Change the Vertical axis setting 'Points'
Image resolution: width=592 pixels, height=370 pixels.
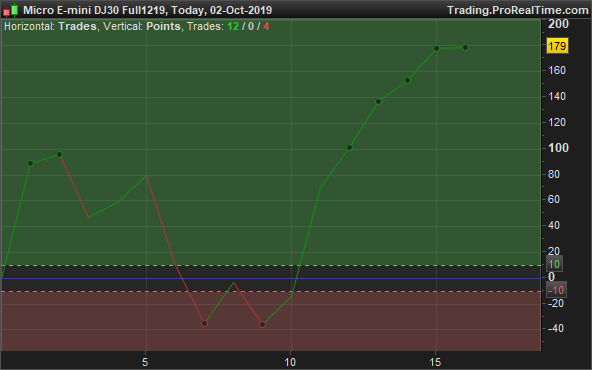[x=163, y=26]
